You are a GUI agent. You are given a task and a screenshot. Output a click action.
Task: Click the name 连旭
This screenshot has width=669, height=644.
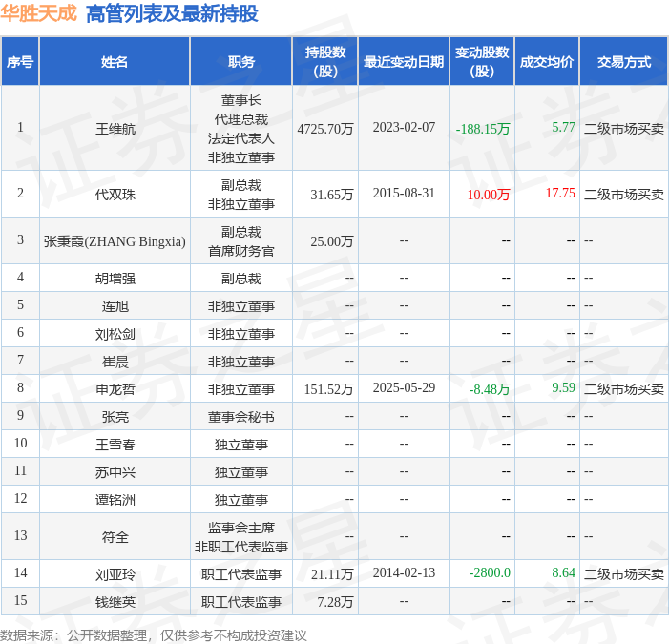click(x=115, y=306)
